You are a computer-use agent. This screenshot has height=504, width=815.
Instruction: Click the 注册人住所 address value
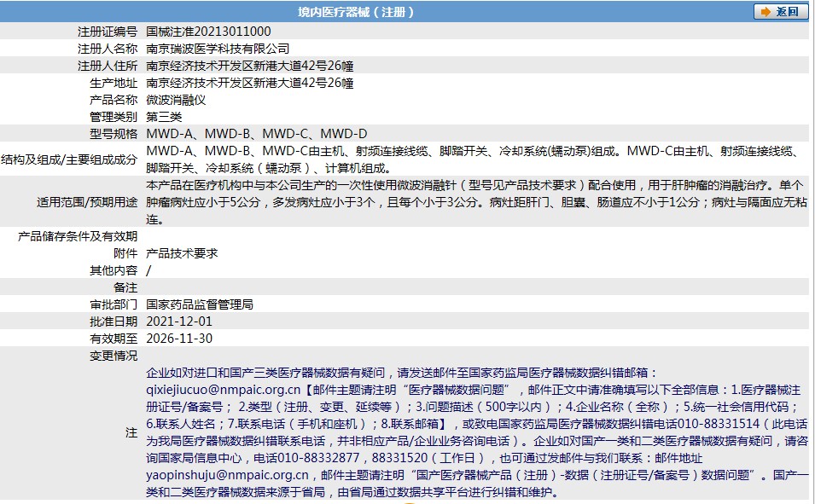pos(250,66)
